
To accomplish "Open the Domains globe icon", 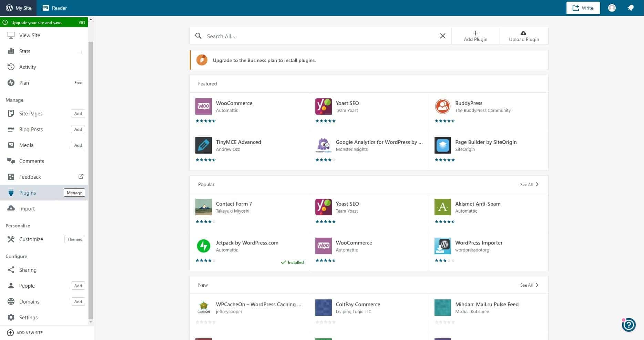I will [x=11, y=301].
